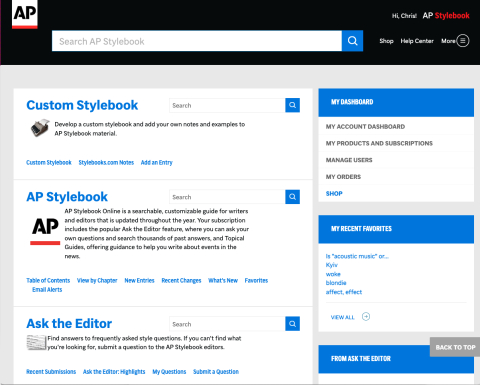The height and width of the screenshot is (385, 480).
Task: Open Email Alerts link
Action: tap(47, 289)
